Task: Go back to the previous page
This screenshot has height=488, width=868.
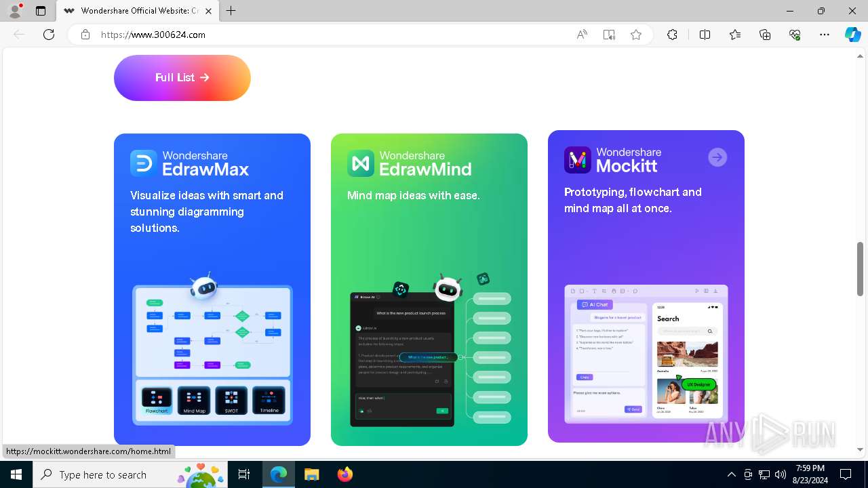Action: (x=19, y=35)
